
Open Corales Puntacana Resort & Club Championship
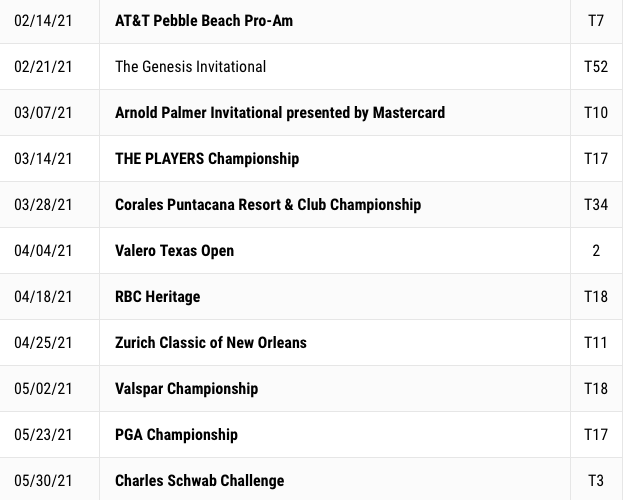(268, 205)
